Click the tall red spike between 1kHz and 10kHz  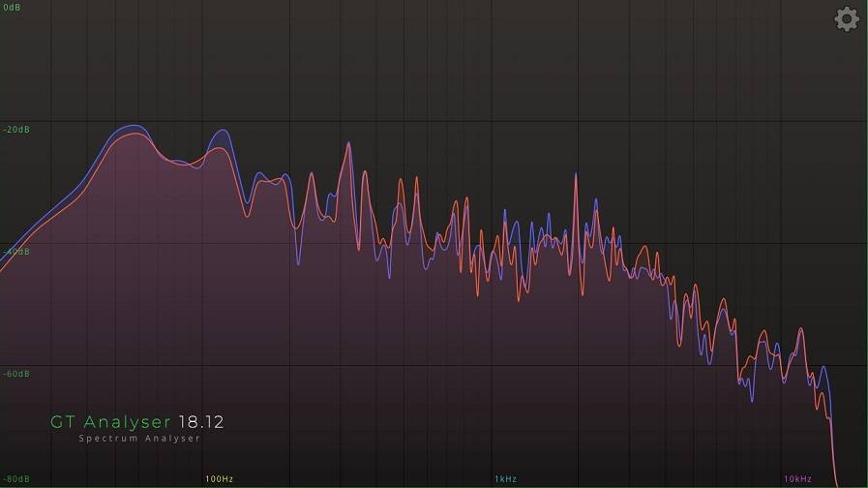tap(576, 175)
